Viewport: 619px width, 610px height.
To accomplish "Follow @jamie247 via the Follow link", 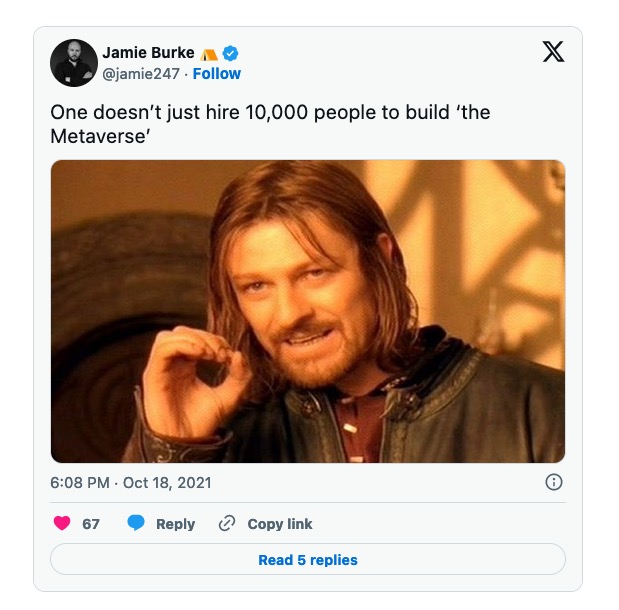I will (217, 74).
